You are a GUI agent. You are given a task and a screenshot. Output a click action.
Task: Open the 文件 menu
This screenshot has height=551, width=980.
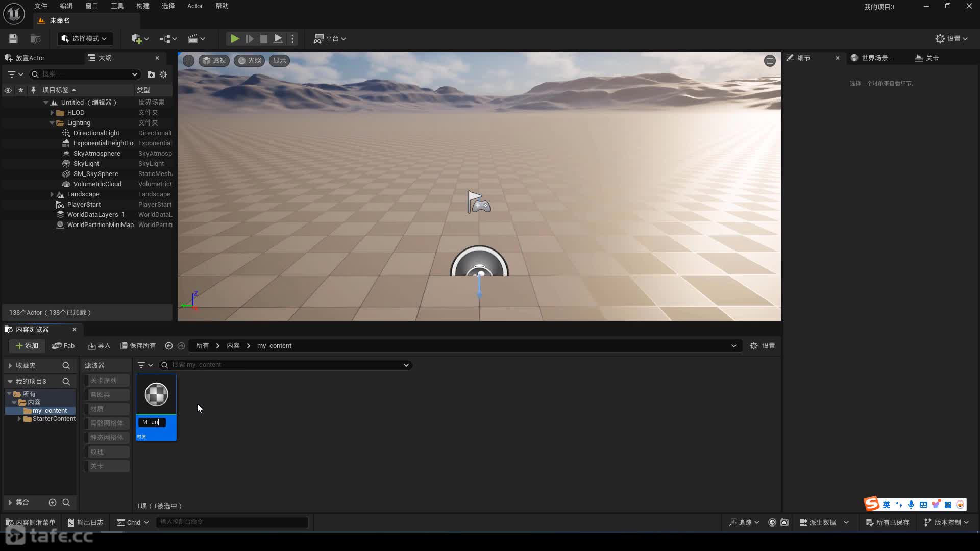click(41, 6)
